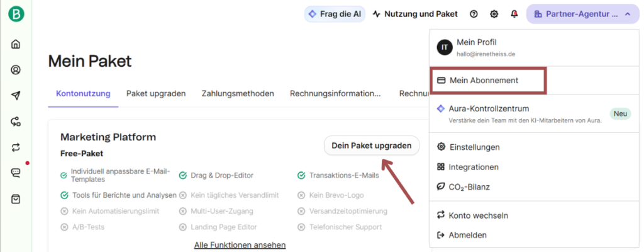Click the settings gear icon in the top bar
This screenshot has width=644, height=252.
click(x=494, y=14)
